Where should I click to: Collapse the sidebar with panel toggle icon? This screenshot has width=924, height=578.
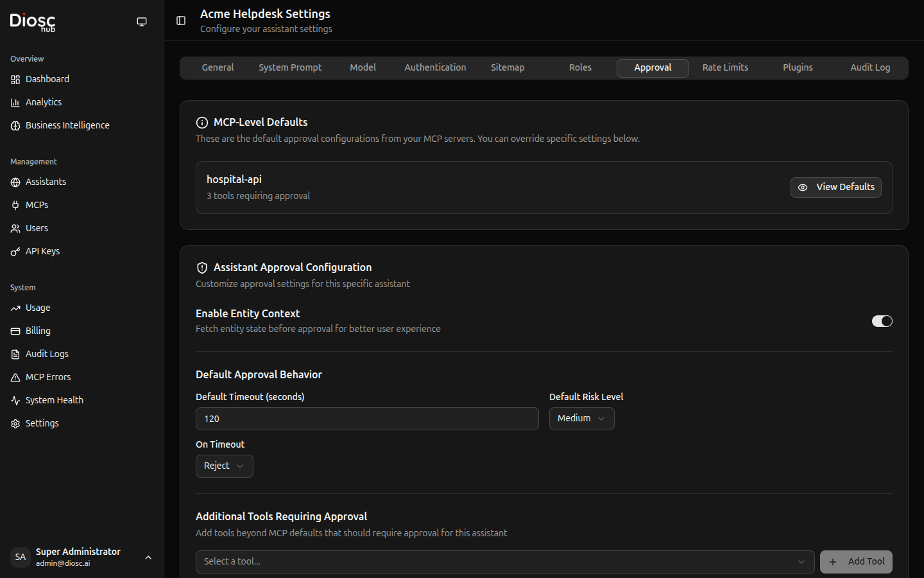coord(181,21)
